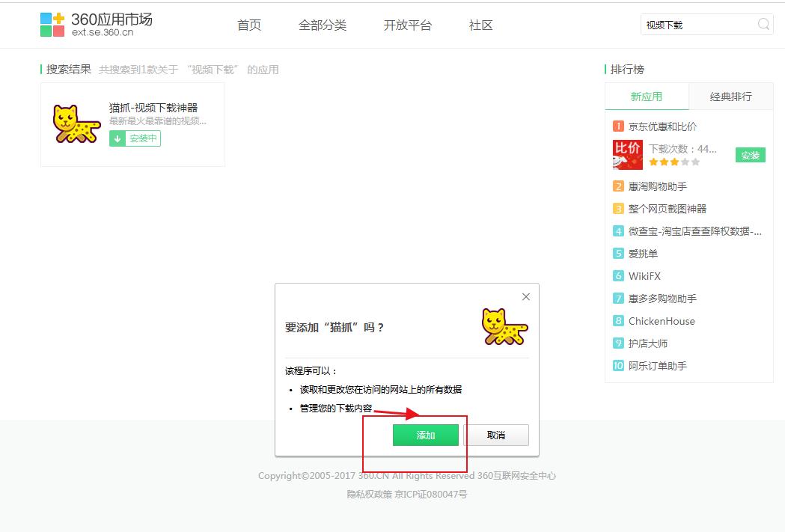Click 取消 to dismiss the dialog
785x532 pixels.
click(x=497, y=435)
